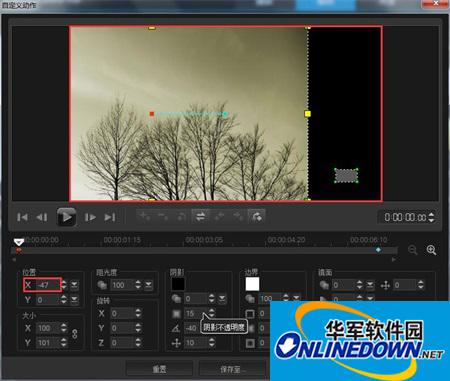
Task: Click the reverse keyframes icon
Action: point(200,217)
